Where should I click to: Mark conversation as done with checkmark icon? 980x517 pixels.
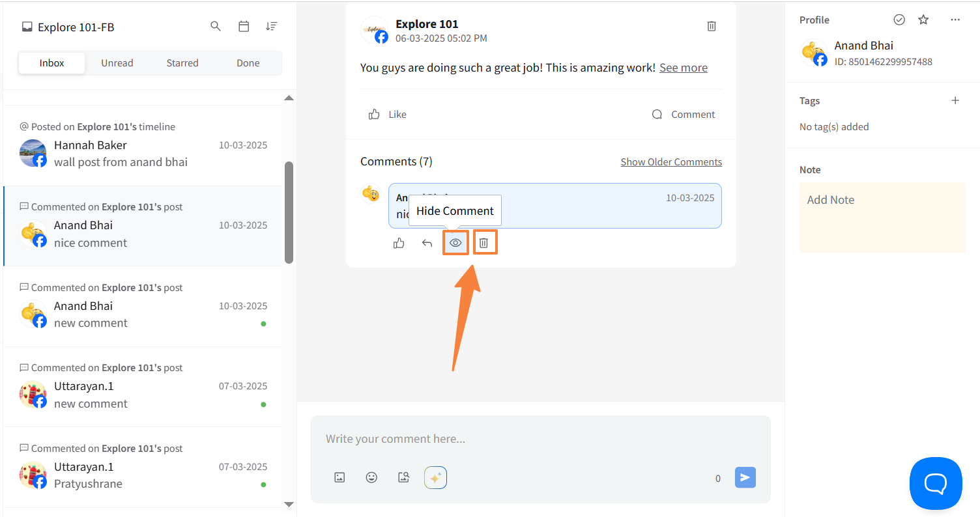coord(899,20)
